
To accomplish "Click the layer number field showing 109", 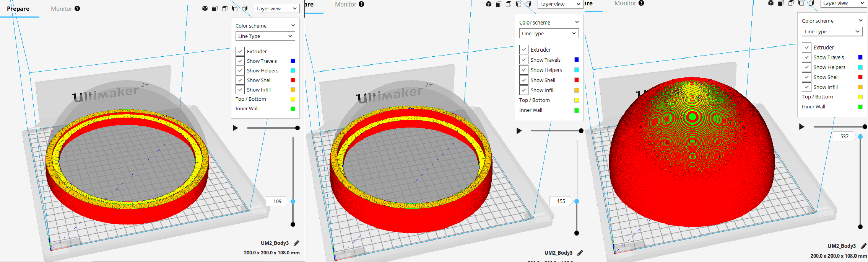I will 277,201.
